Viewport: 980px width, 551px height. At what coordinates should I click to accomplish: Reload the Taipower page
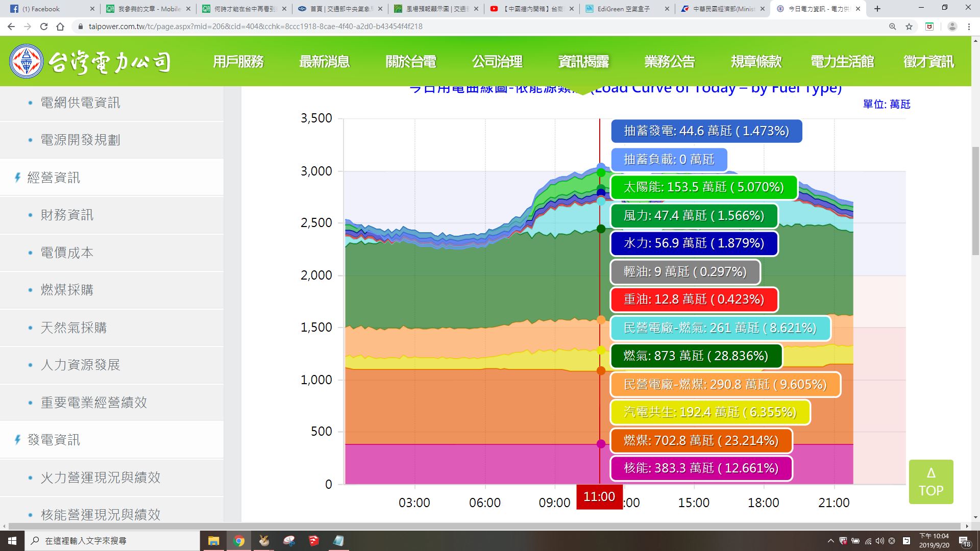click(44, 27)
